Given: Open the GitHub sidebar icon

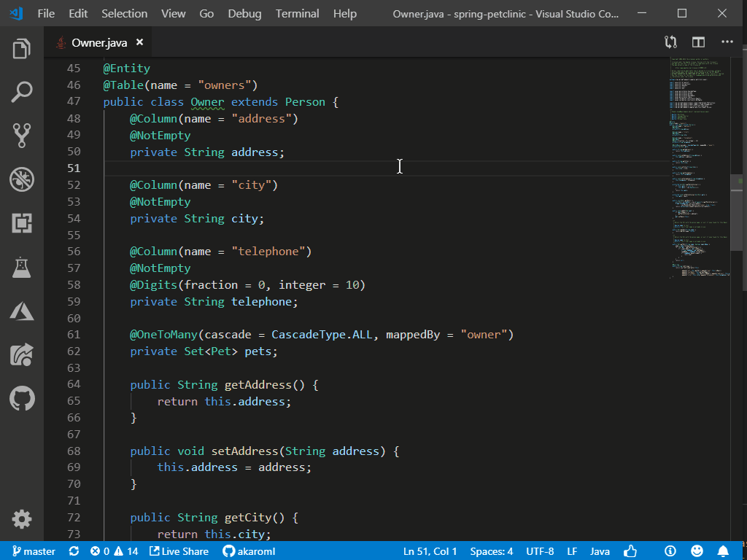Looking at the screenshot, I should (21, 398).
